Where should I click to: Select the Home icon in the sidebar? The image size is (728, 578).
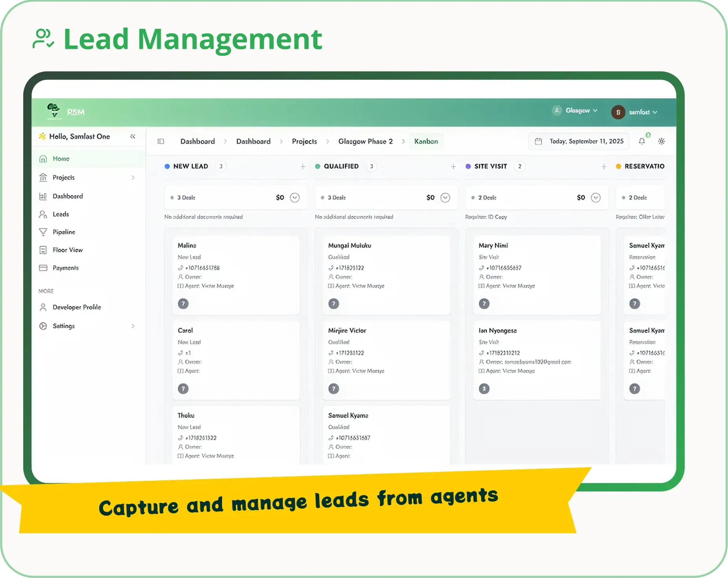(x=43, y=159)
